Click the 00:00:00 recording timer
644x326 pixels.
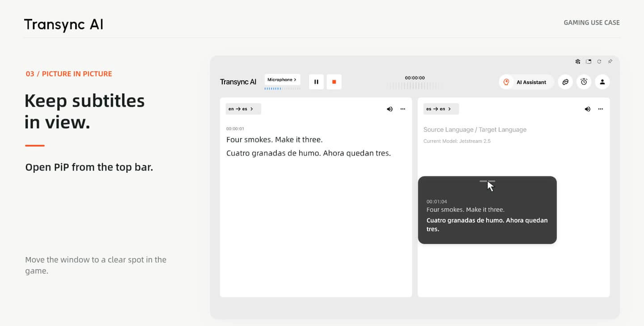point(415,78)
